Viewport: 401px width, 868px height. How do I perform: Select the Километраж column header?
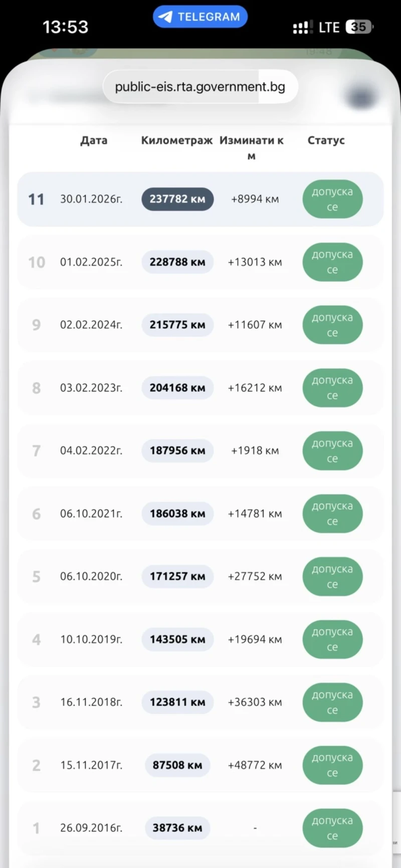176,140
